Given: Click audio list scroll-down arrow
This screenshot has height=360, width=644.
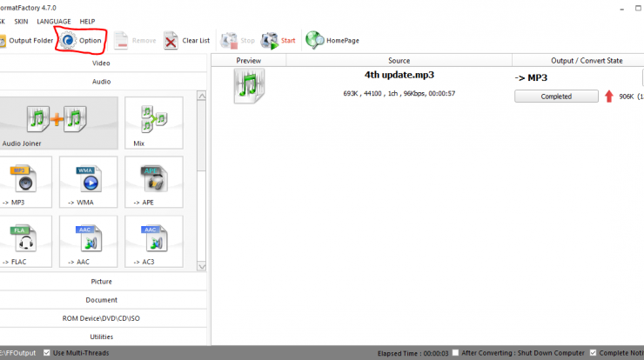Looking at the screenshot, I should coord(202,266).
